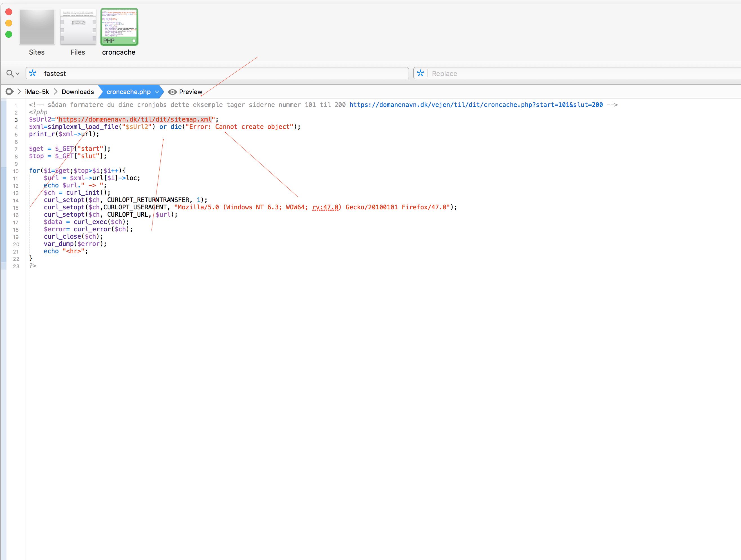
Task: Toggle the find field wildcard asterisk
Action: 33,73
